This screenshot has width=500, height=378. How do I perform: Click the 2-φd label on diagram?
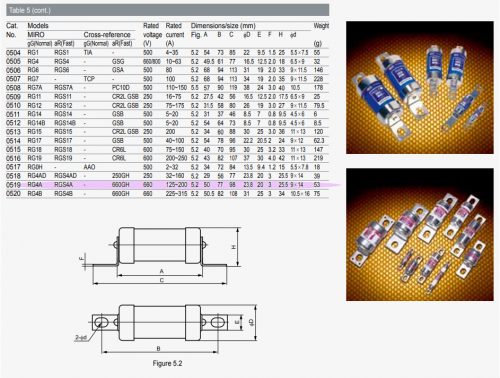[80, 337]
